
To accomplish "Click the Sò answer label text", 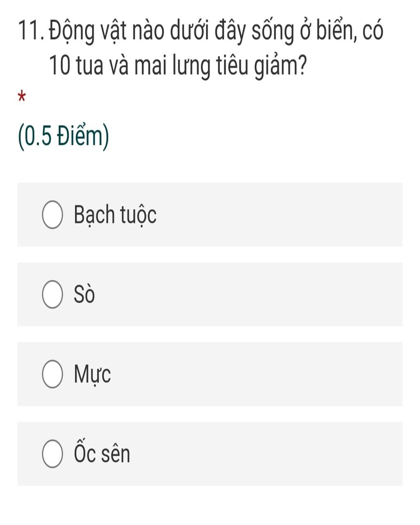I will pyautogui.click(x=84, y=294).
